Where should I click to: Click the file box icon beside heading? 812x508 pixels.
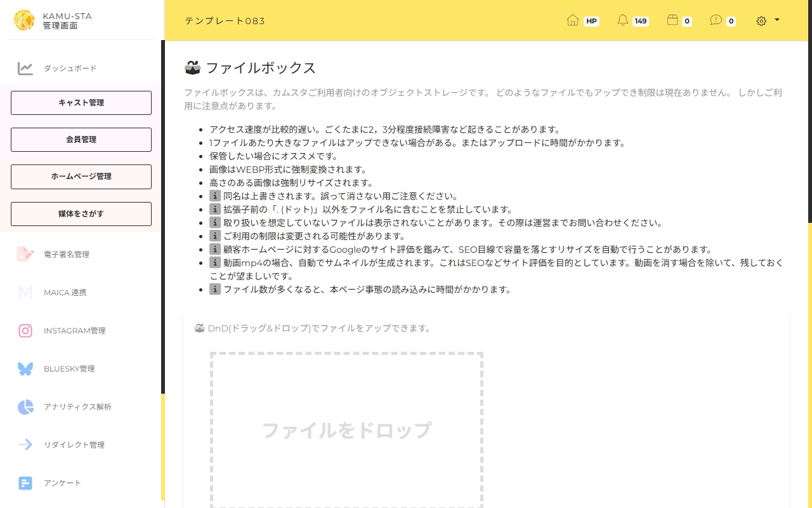tap(192, 67)
